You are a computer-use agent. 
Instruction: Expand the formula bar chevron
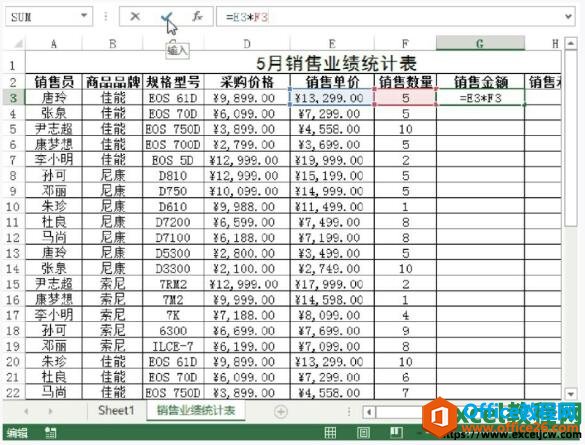click(x=568, y=16)
